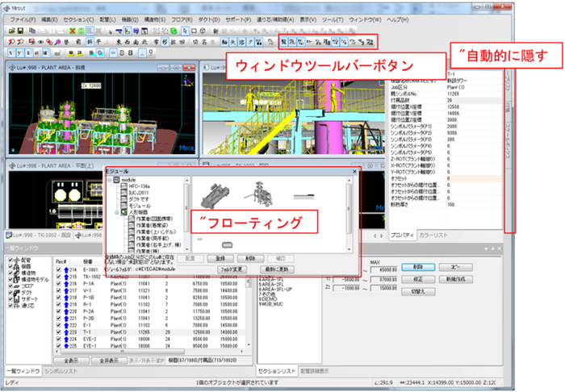Collapse the 人形模型 tree folder
Viewport: 565px width, 392px height.
(118, 213)
